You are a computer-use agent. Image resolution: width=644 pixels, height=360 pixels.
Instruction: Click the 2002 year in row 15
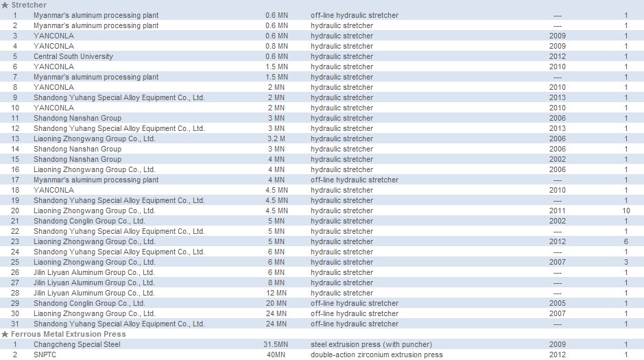pos(558,159)
